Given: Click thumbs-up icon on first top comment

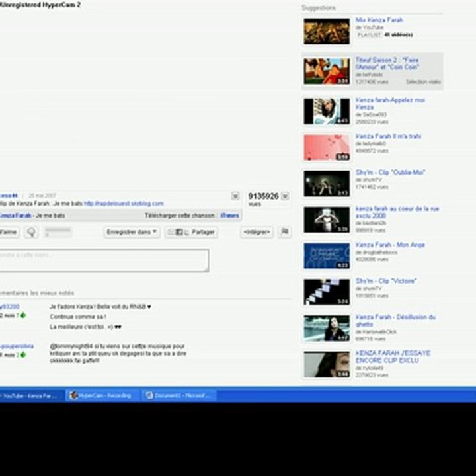Looking at the screenshot, I should 23,315.
